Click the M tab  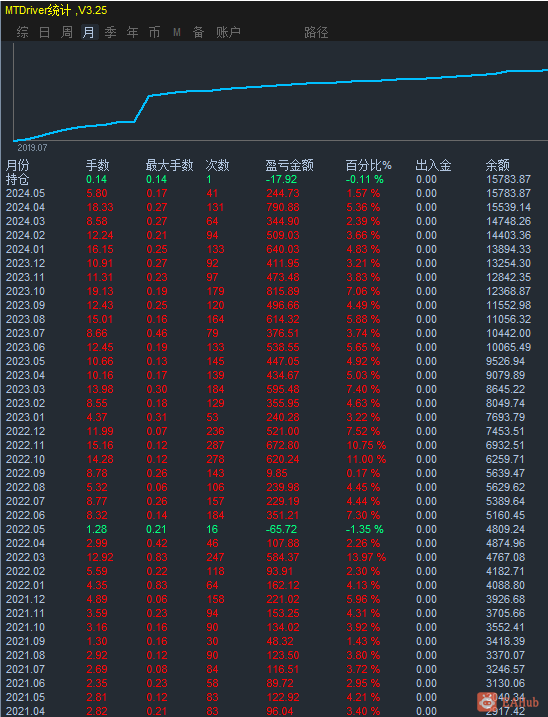pos(177,32)
